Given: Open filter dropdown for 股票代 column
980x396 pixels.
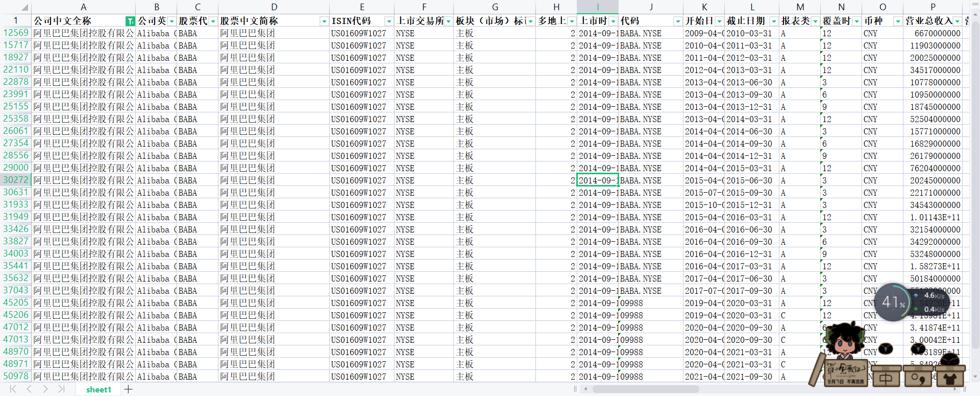Looking at the screenshot, I should pos(213,21).
